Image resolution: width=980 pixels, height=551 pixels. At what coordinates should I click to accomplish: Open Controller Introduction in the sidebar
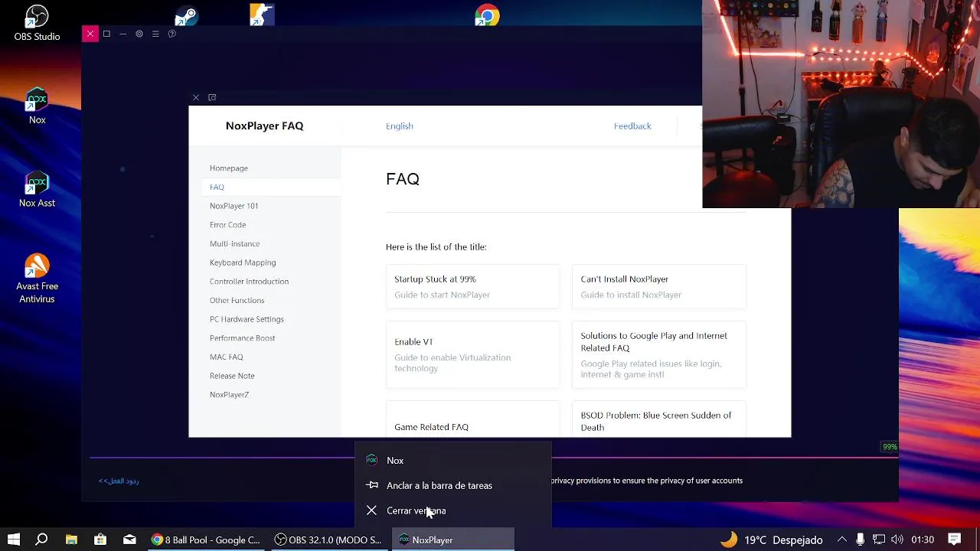(x=249, y=282)
